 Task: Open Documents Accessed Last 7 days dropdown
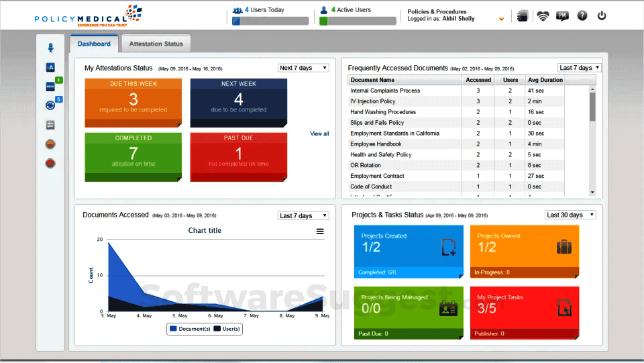click(x=303, y=215)
